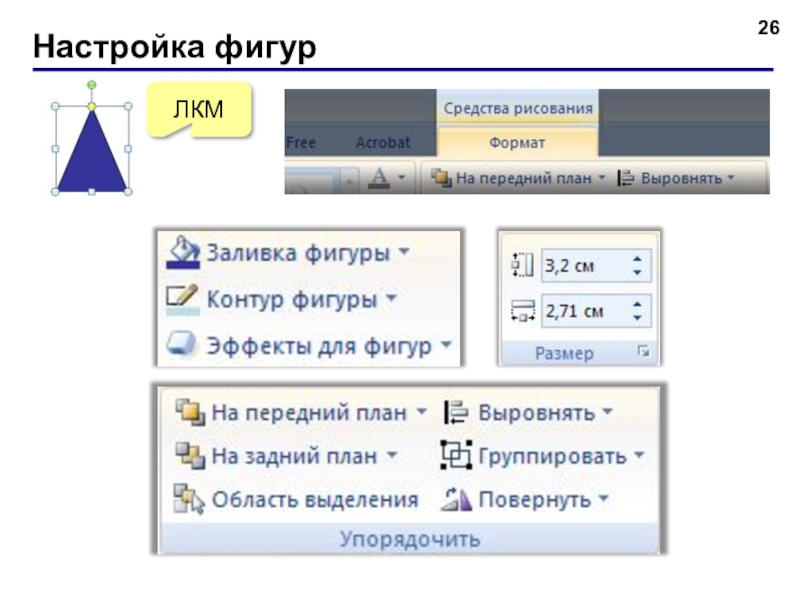Image resolution: width=800 pixels, height=600 pixels.
Task: Click the Повернуть rotate icon
Action: (x=456, y=499)
